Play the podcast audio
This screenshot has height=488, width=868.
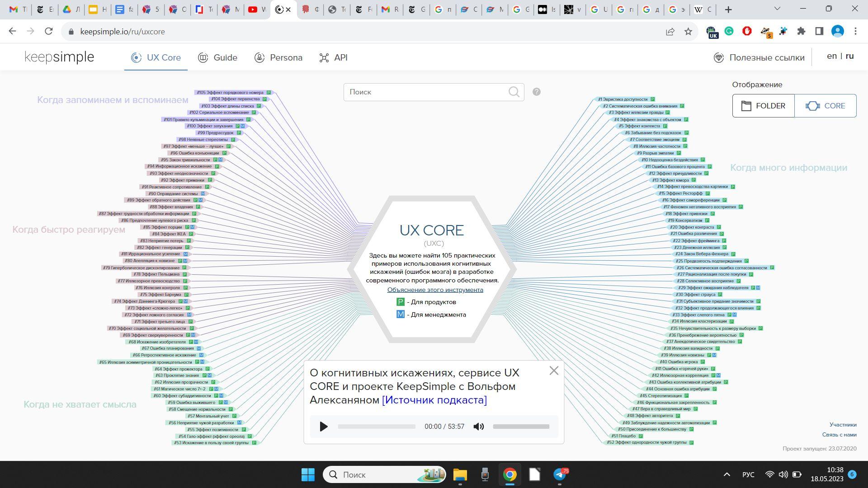click(x=323, y=427)
